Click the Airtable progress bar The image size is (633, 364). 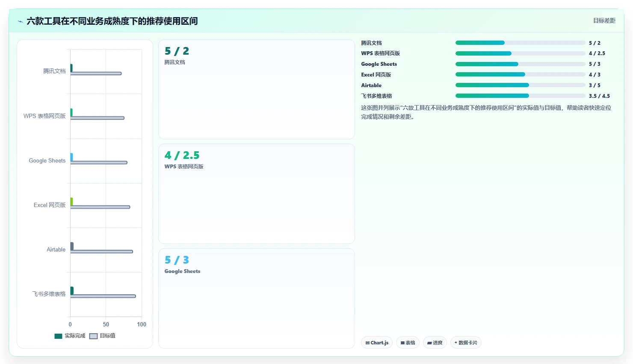(520, 85)
